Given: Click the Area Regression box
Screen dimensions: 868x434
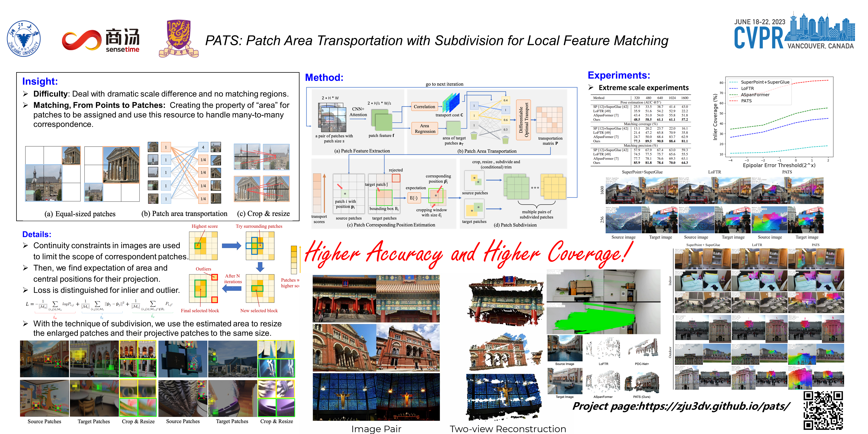Looking at the screenshot, I should click(425, 128).
